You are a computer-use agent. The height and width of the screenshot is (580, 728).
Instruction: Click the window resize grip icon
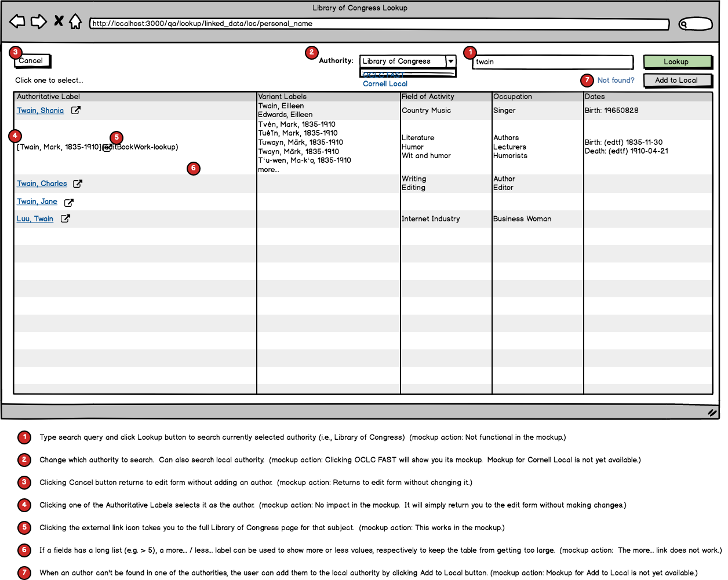click(712, 413)
